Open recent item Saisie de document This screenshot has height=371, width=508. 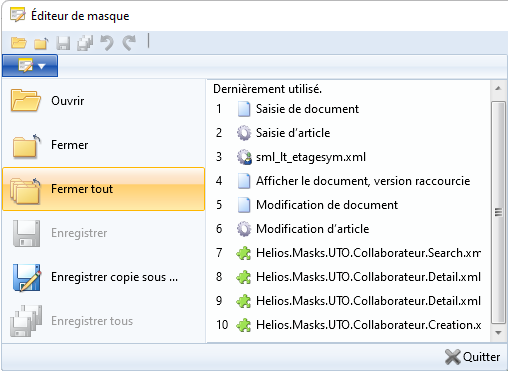click(349, 109)
